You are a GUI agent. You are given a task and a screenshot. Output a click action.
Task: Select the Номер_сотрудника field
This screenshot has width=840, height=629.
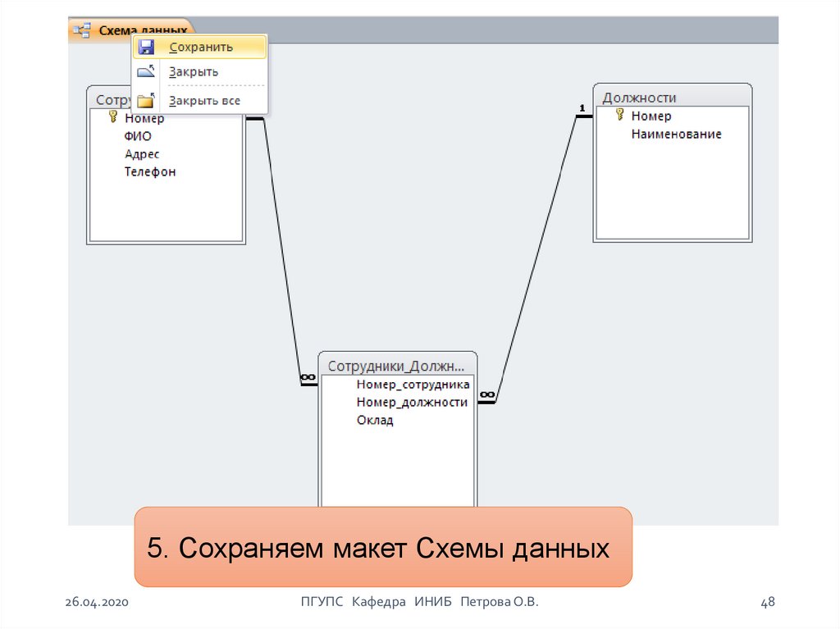[x=413, y=385]
